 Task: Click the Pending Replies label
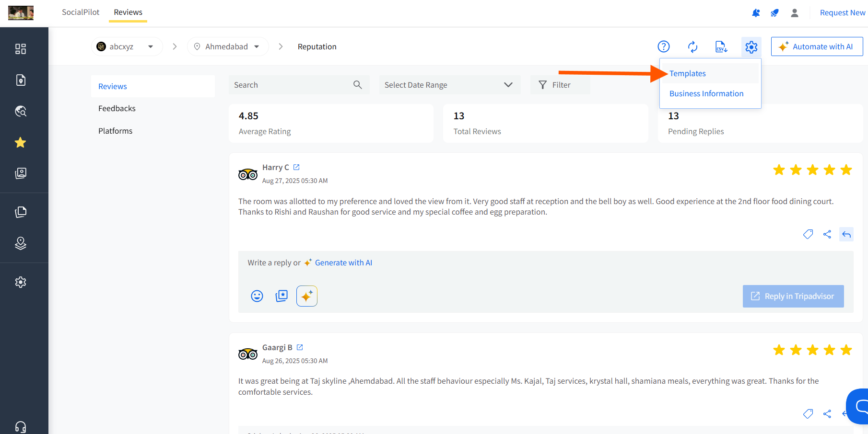click(x=696, y=131)
